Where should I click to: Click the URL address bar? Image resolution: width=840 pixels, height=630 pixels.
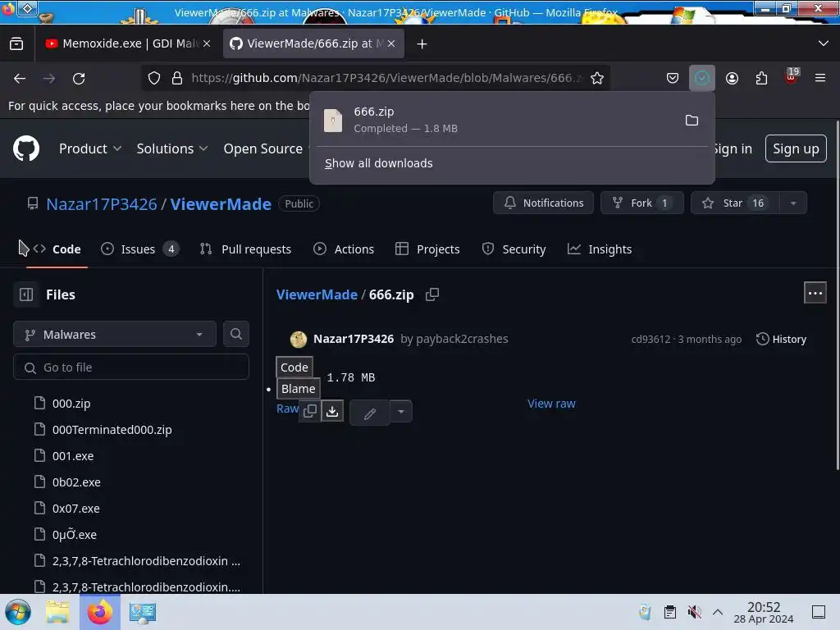[386, 78]
